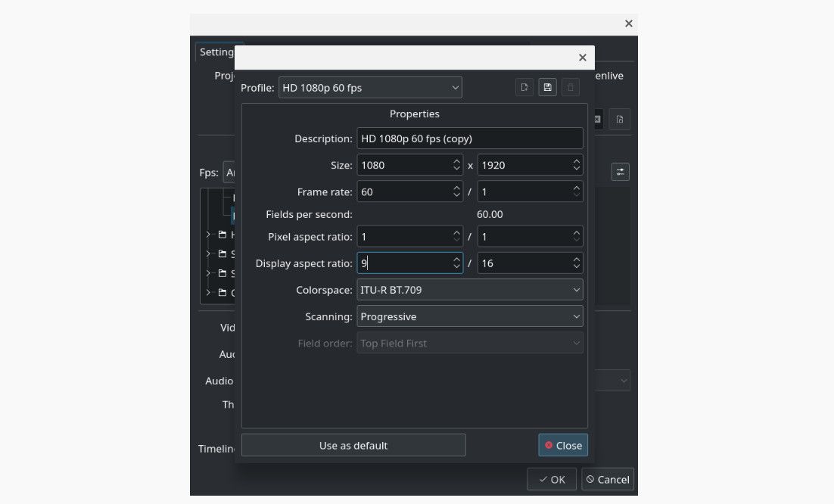
Task: Click the document icon button behind the dialog
Action: (620, 119)
